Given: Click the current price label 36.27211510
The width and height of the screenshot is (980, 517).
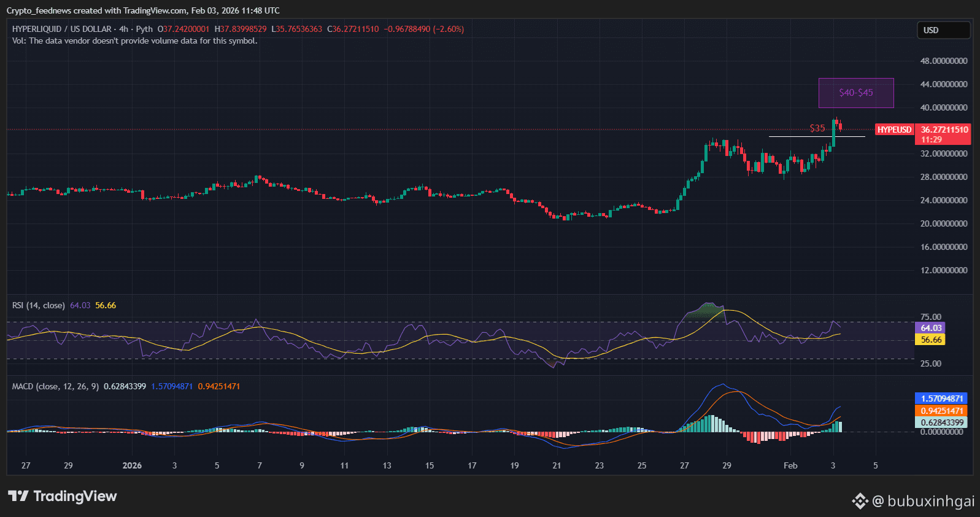Looking at the screenshot, I should [944, 130].
